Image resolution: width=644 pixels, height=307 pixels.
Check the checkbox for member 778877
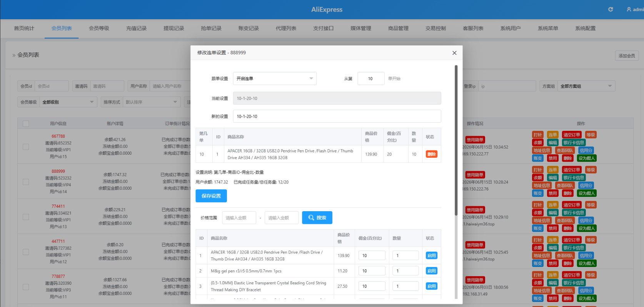(x=26, y=287)
